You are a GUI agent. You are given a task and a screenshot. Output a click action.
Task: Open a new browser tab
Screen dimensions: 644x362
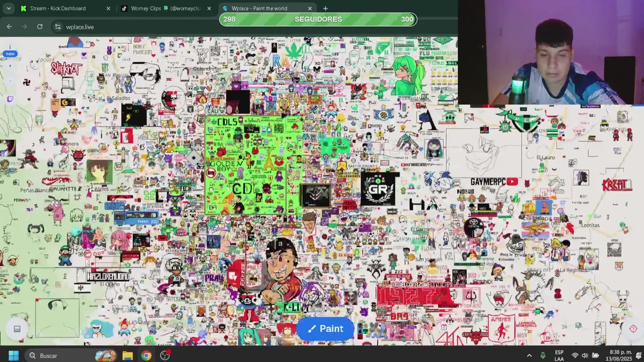(325, 9)
